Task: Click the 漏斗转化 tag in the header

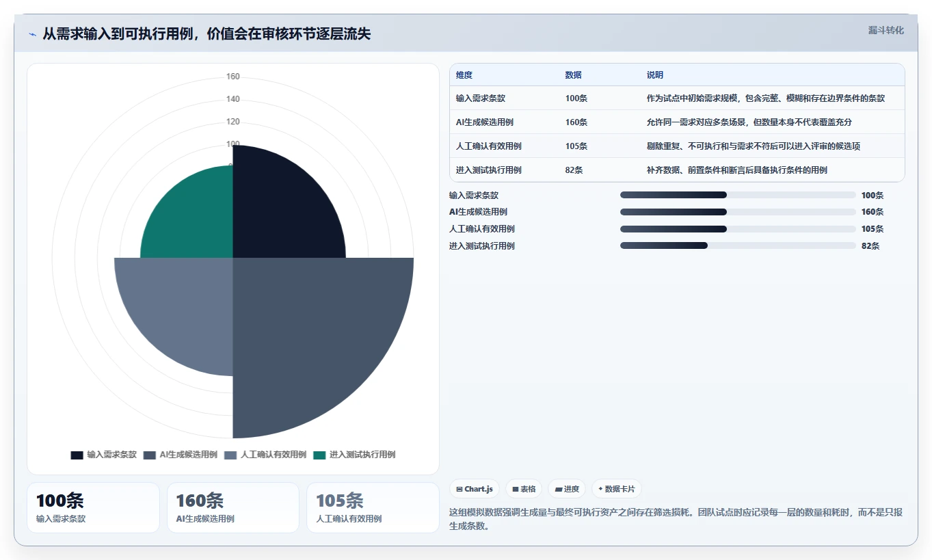Action: 886,30
